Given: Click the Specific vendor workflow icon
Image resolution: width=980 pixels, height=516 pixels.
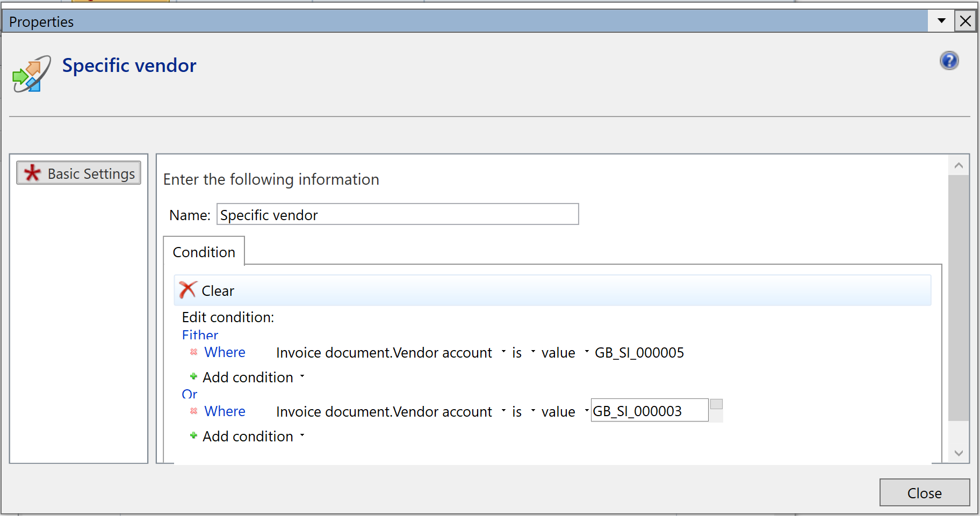Looking at the screenshot, I should click(x=32, y=74).
